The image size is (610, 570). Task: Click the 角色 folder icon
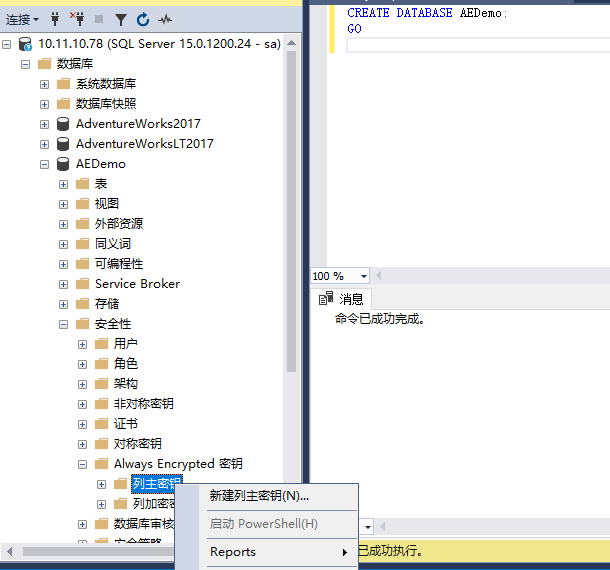point(102,363)
